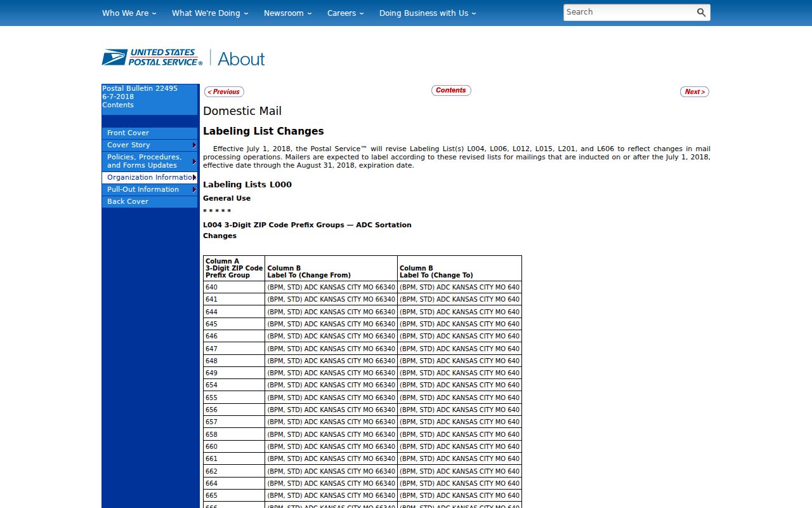Select the Labeling Lists L000 subheading
Screen dimensions: 812x508
247,185
